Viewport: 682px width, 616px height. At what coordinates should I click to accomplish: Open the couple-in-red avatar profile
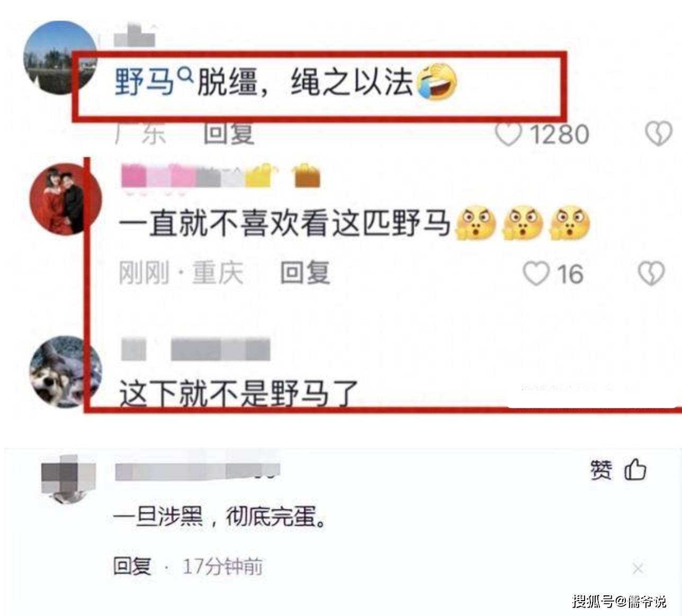[x=67, y=198]
